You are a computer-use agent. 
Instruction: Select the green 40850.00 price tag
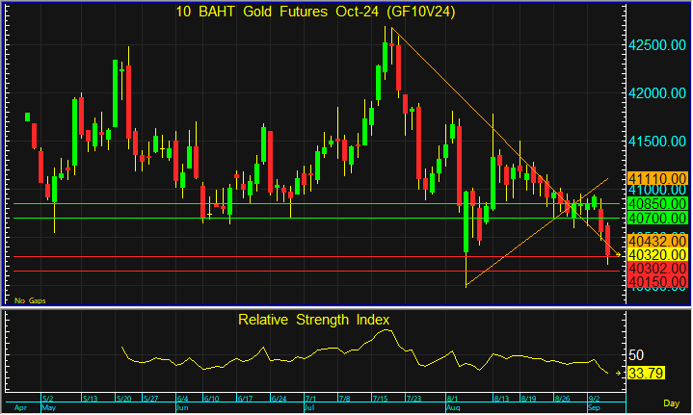(x=655, y=203)
